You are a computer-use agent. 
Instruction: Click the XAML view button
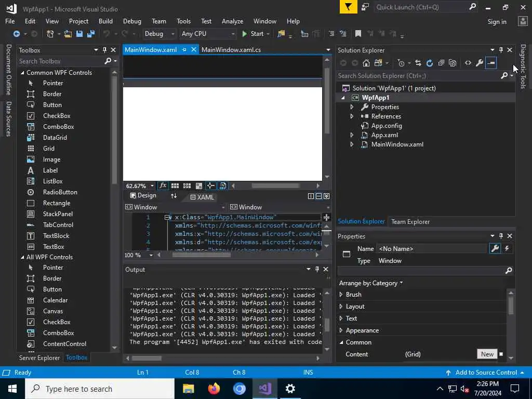[x=202, y=197]
